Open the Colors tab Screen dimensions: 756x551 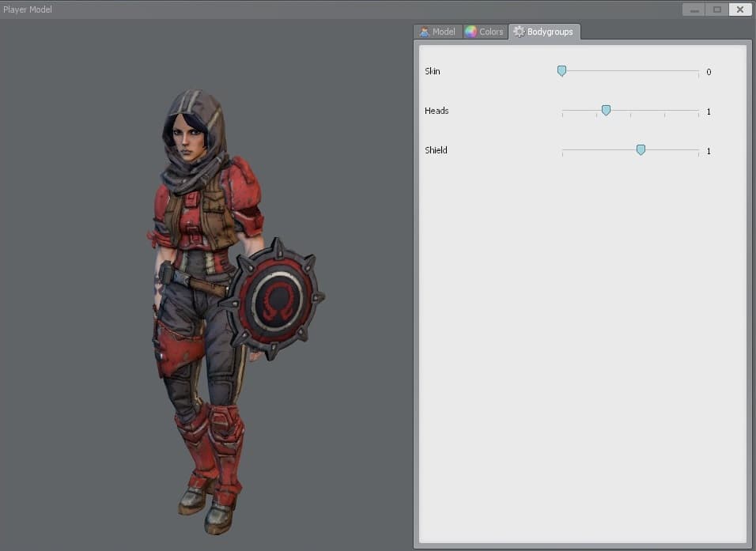tap(486, 32)
